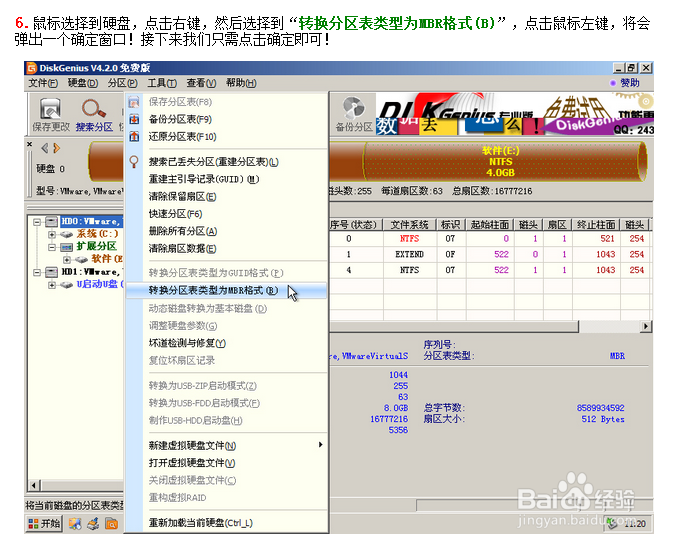Open the 帮助(H) menu
The image size is (675, 544).
[241, 83]
